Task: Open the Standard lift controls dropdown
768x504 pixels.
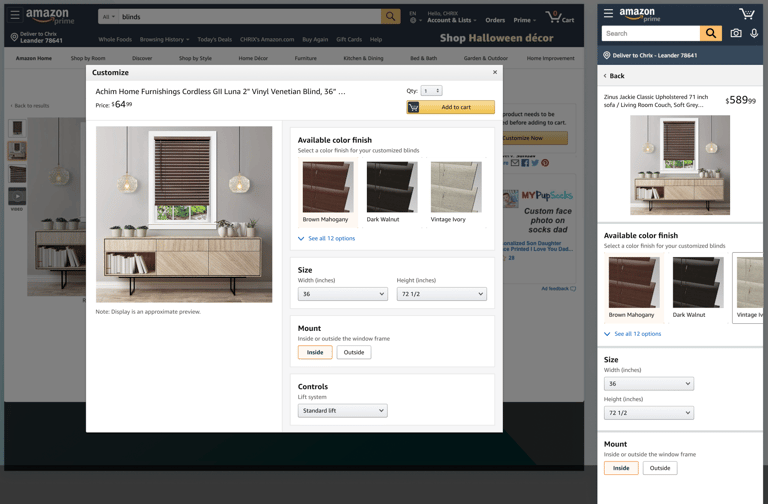Action: tap(342, 410)
